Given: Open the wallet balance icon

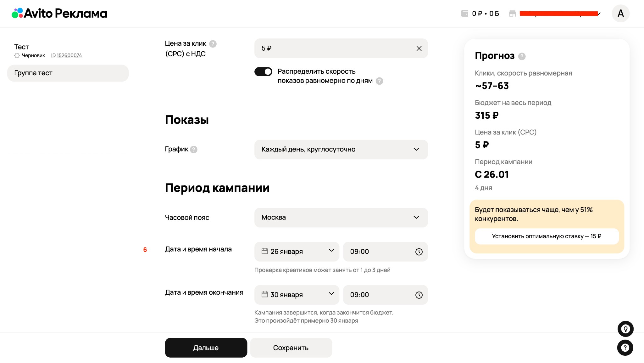Looking at the screenshot, I should 464,14.
